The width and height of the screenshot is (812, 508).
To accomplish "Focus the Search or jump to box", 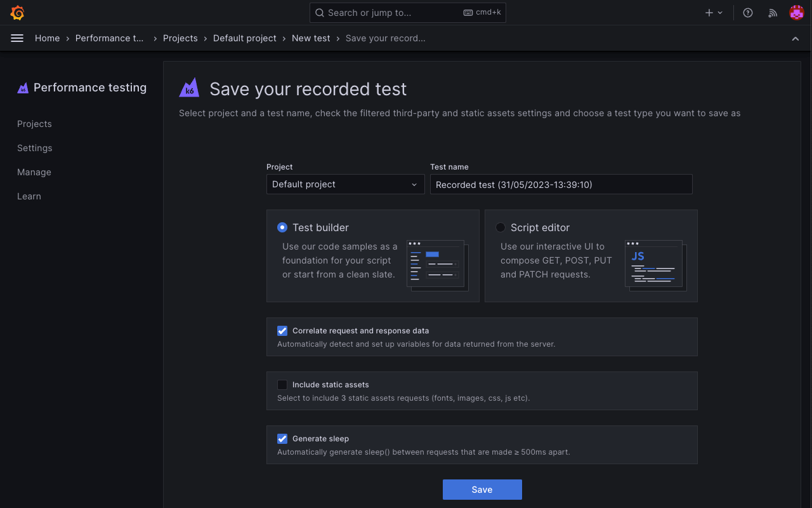I will (408, 13).
